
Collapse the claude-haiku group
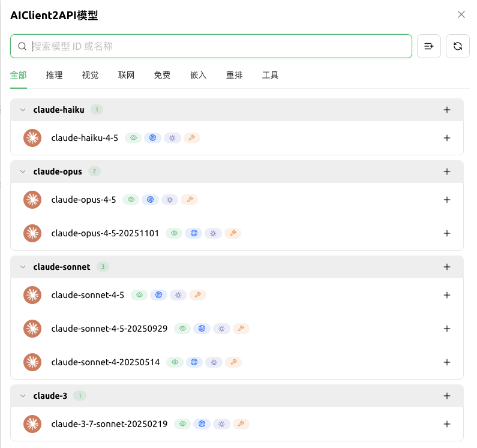[23, 110]
